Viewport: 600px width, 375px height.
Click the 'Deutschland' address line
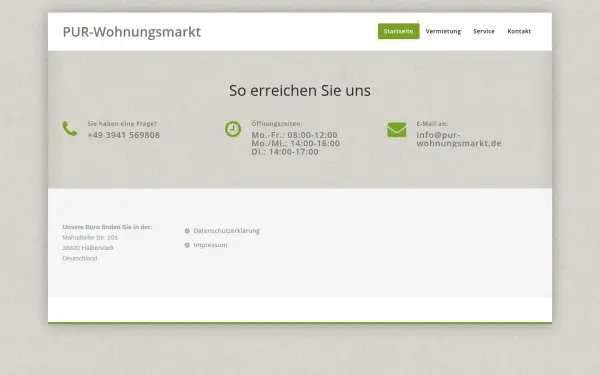click(x=80, y=258)
